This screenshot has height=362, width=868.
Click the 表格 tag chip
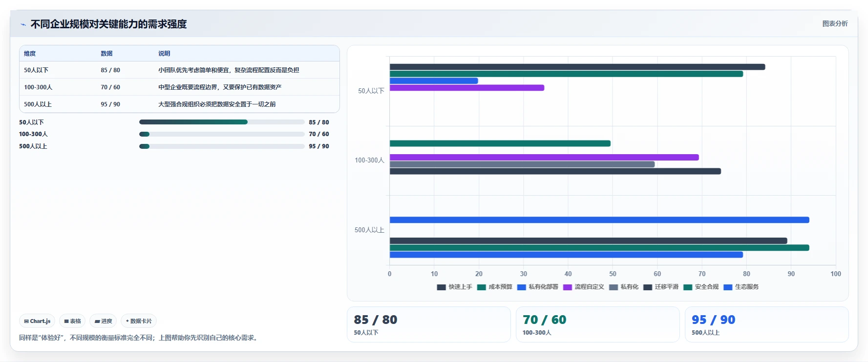[x=72, y=321]
